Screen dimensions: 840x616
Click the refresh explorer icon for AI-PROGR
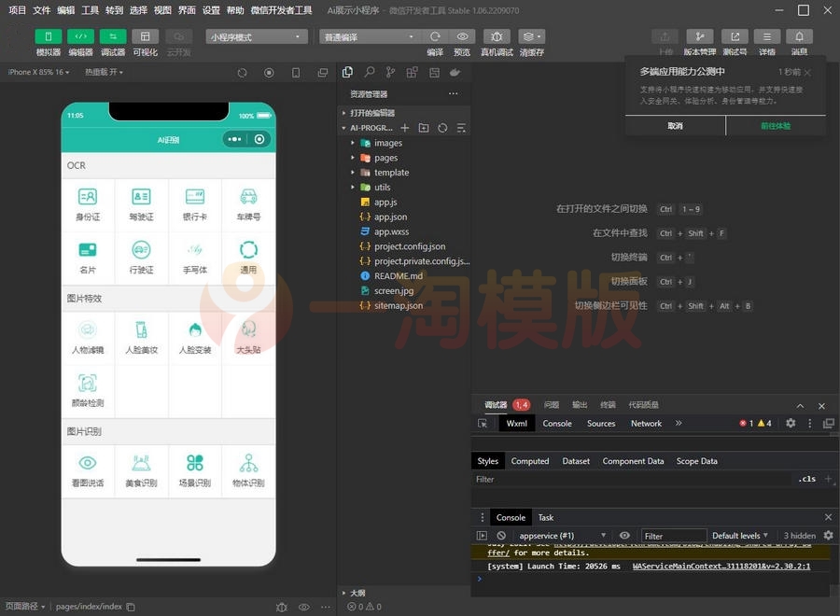[442, 128]
